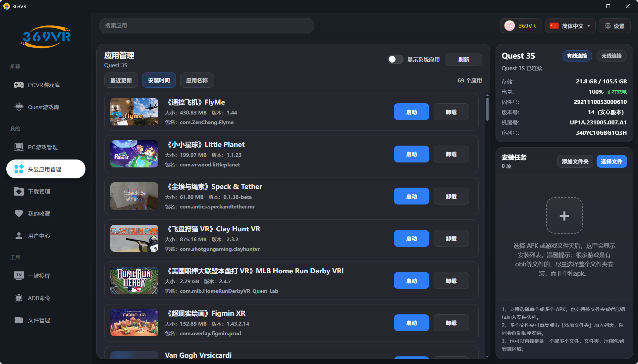Open download management folder icon
Viewport: 638px width, 364px height.
coord(19,191)
